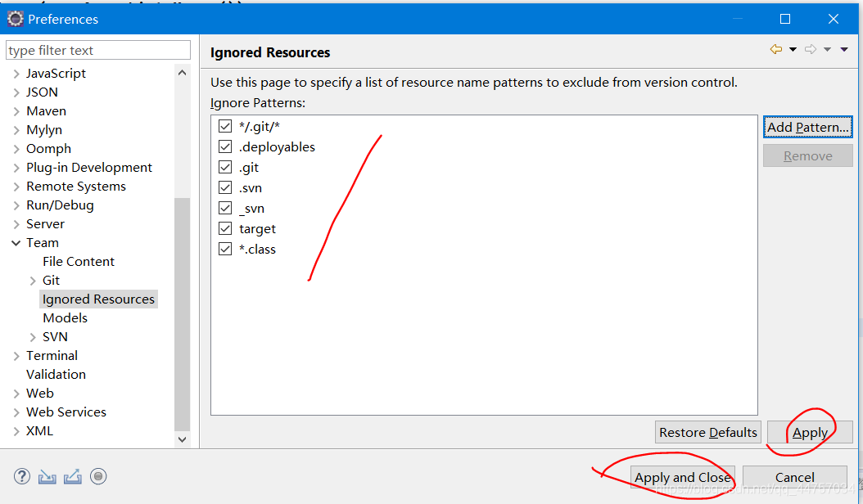Select the *.class pattern text
This screenshot has width=863, height=504.
click(257, 250)
